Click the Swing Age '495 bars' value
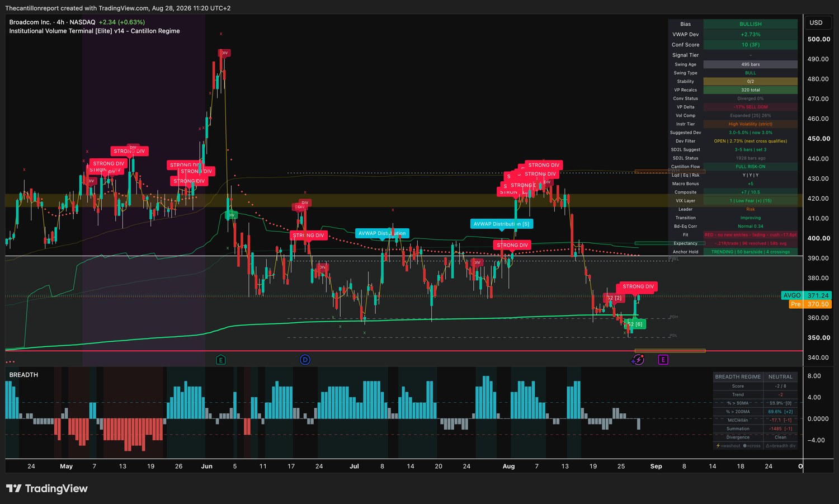Image resolution: width=839 pixels, height=504 pixels. (x=750, y=64)
